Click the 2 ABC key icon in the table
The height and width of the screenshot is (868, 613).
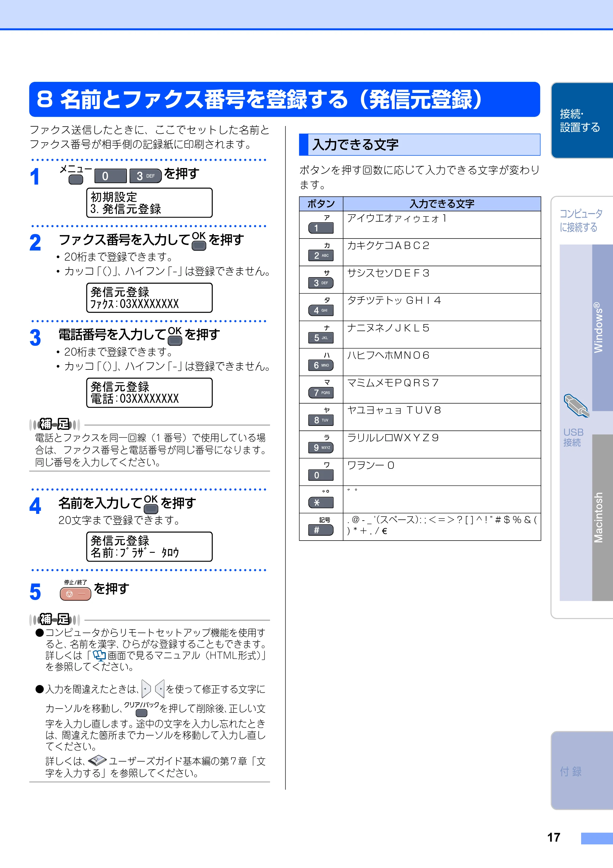tap(321, 256)
